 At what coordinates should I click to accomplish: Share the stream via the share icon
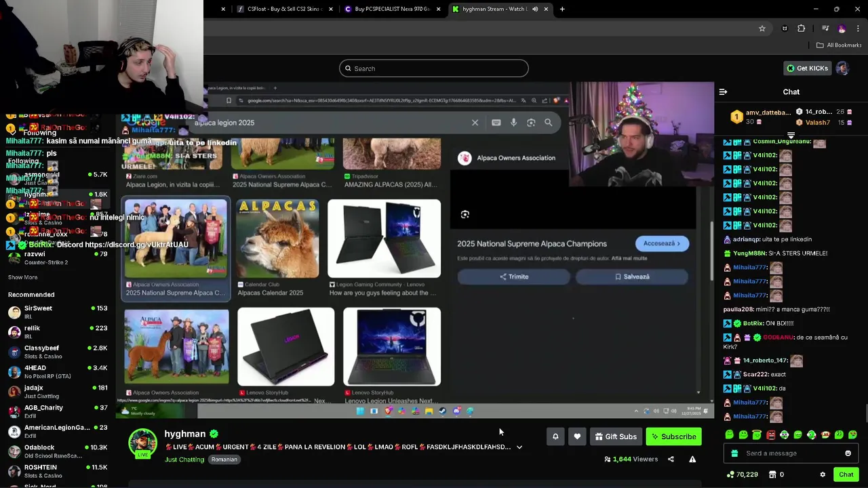tap(671, 459)
